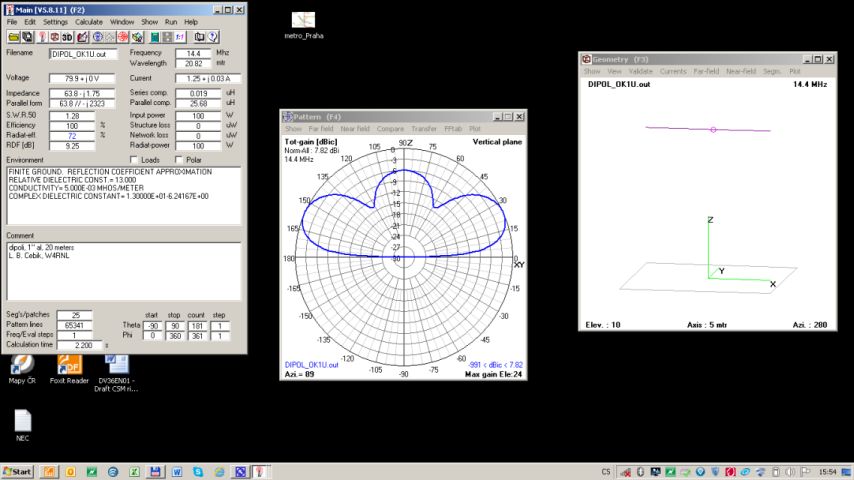The image size is (854, 480).
Task: Click the help question mark toolbar icon
Action: (213, 37)
